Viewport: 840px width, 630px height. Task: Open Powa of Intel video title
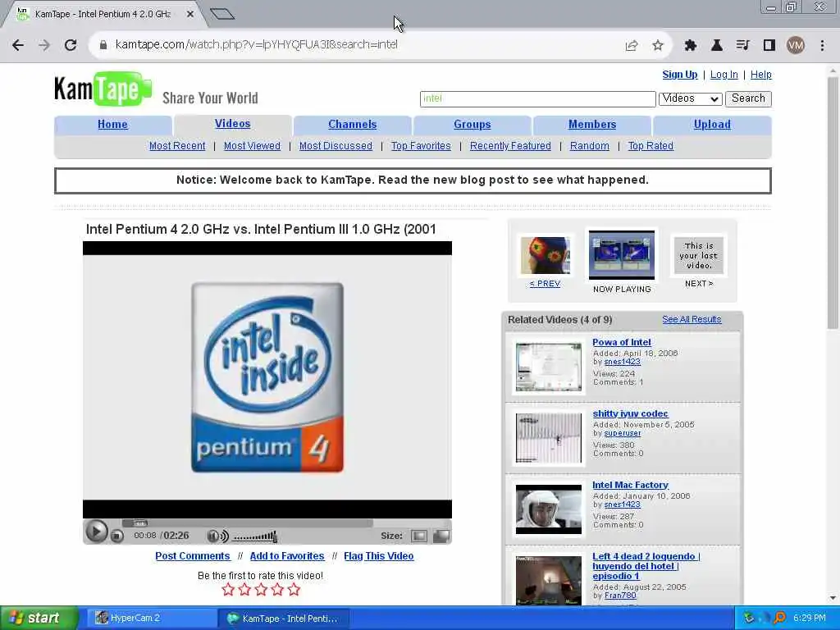coord(622,342)
